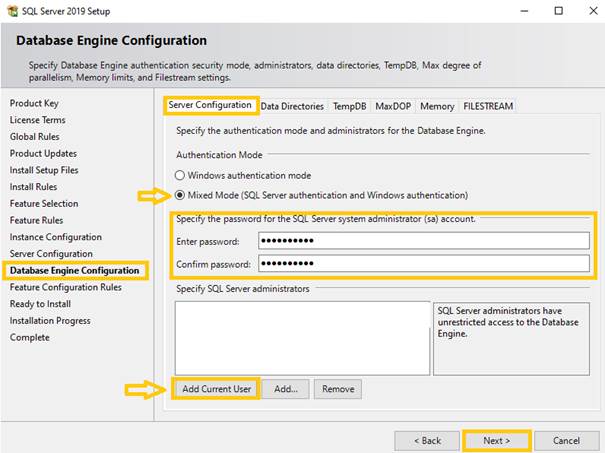Open the Memory tab
Viewport: 605px width, 453px height.
[437, 106]
